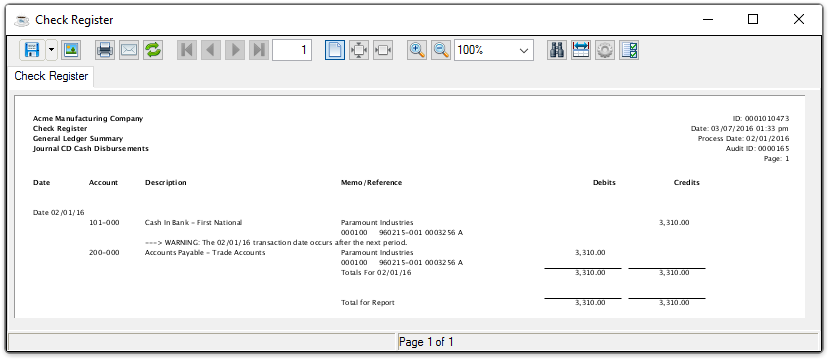
Task: Go to the first page
Action: (x=187, y=50)
